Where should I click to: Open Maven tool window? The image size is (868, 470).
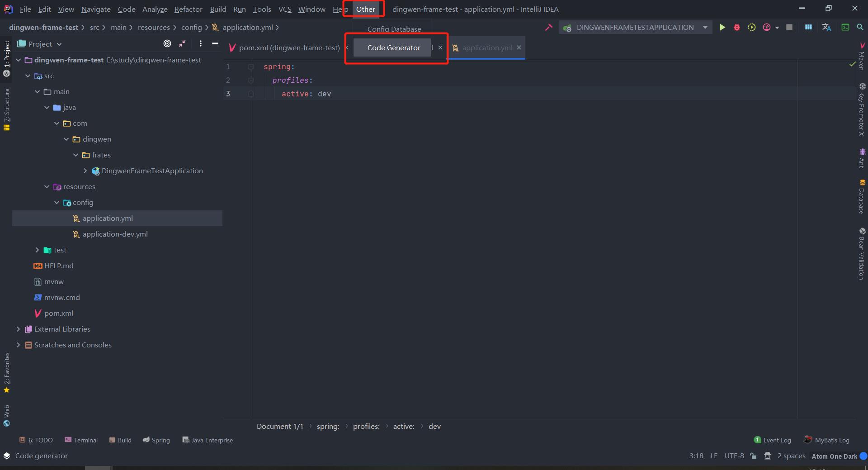coord(862,57)
